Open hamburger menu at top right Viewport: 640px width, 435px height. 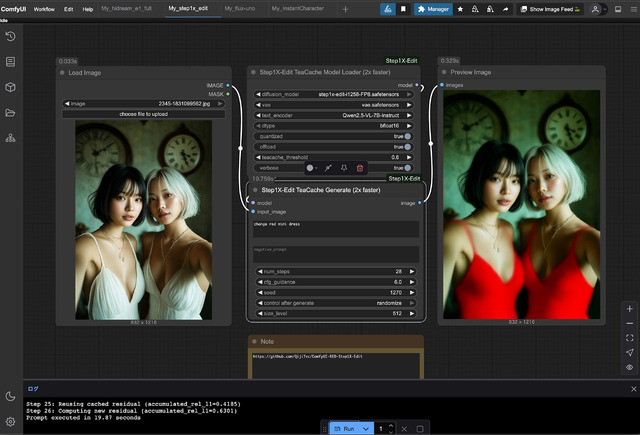[633, 9]
